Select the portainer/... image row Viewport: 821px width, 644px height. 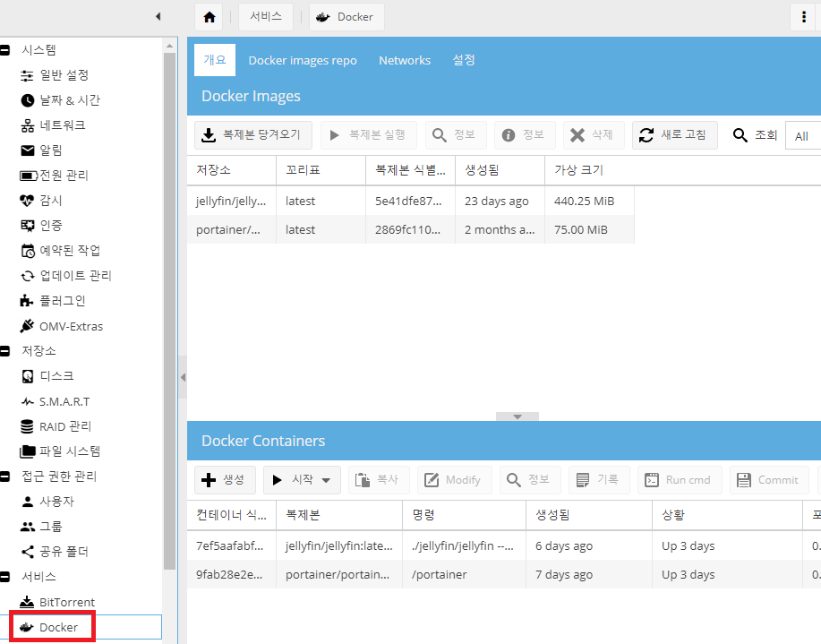(x=410, y=229)
